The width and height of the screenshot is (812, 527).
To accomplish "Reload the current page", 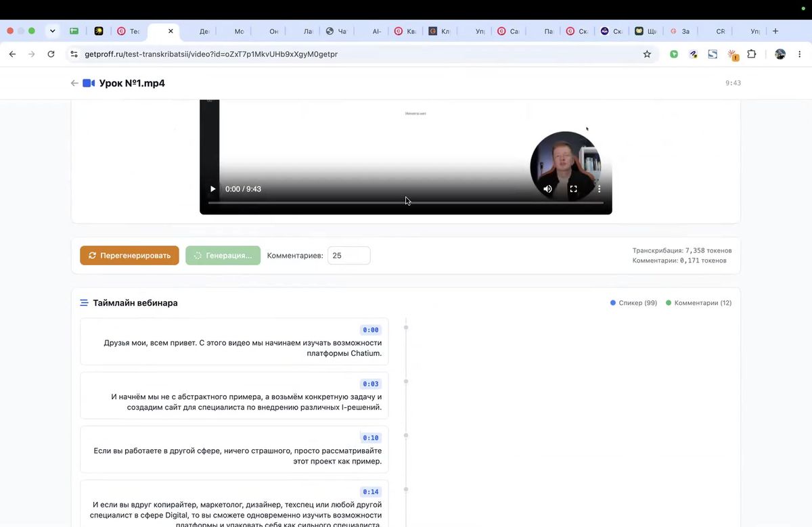I will click(x=51, y=54).
